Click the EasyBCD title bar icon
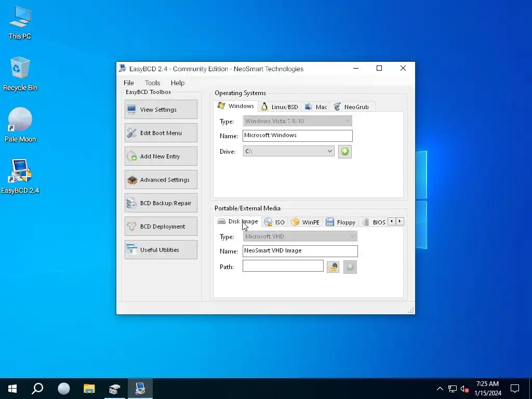Image resolution: width=532 pixels, height=399 pixels. [123, 68]
